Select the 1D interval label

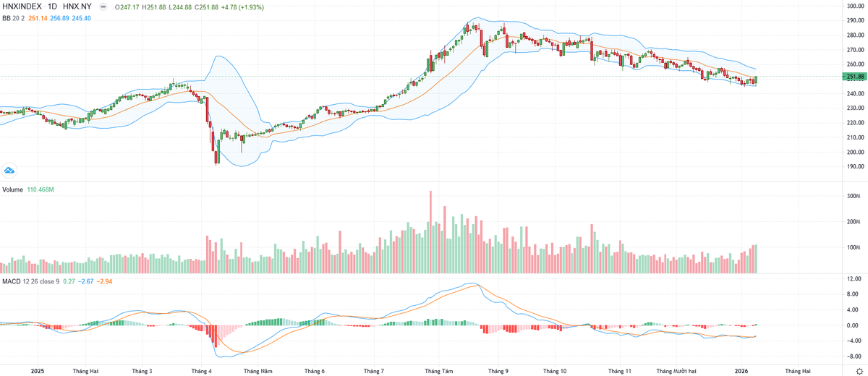point(53,7)
